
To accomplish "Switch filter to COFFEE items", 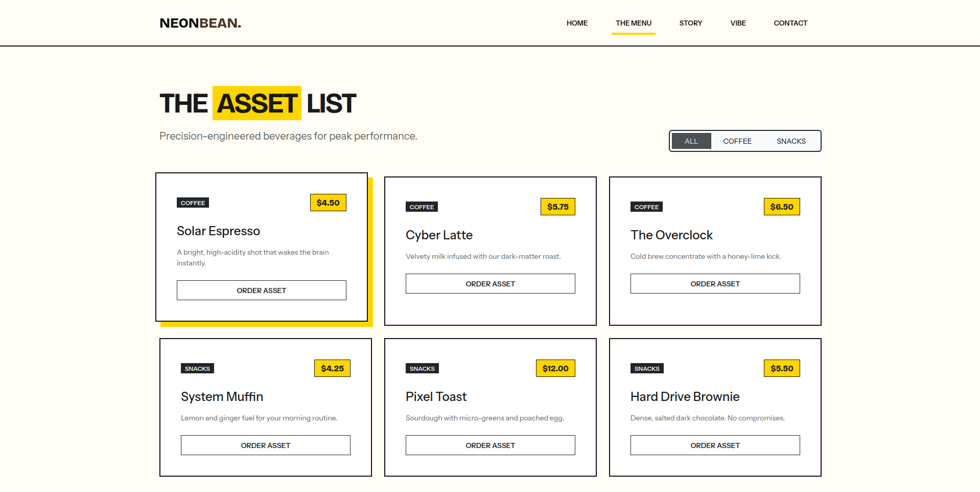I will (x=737, y=141).
